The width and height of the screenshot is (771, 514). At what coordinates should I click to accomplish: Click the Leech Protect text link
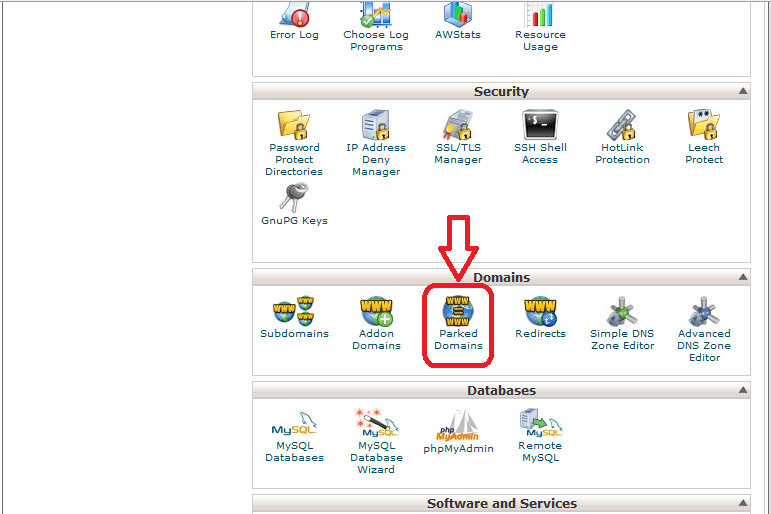[704, 153]
